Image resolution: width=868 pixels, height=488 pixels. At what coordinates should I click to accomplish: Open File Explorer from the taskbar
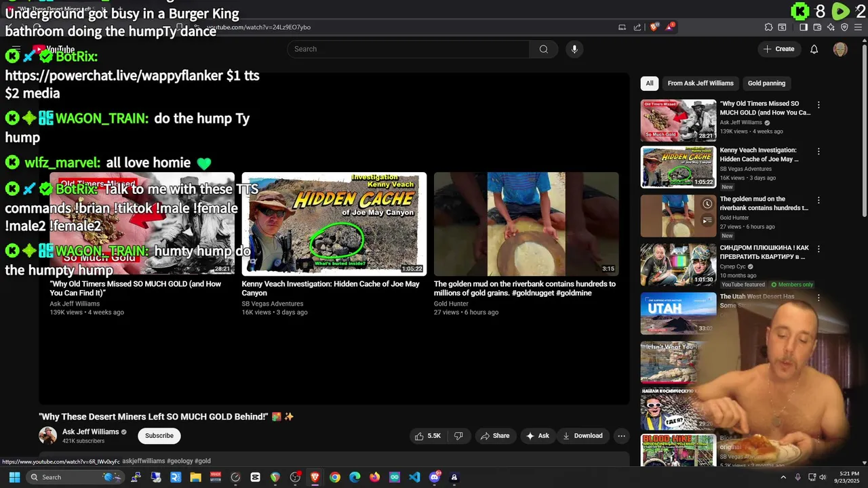click(195, 477)
